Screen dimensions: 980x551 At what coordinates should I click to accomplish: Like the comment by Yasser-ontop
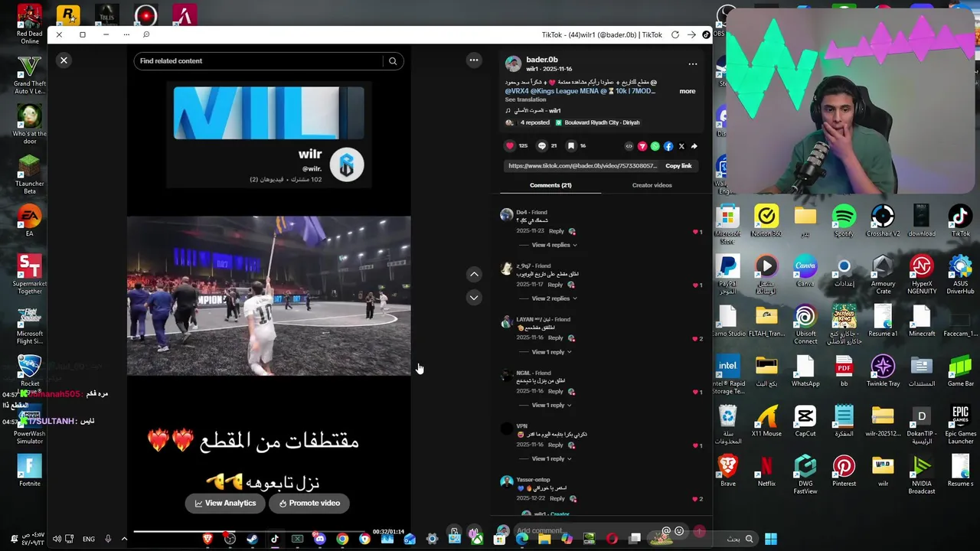coord(696,499)
